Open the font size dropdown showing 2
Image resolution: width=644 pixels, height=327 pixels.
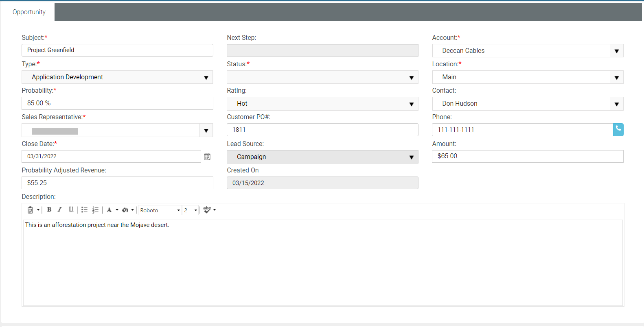tap(191, 210)
